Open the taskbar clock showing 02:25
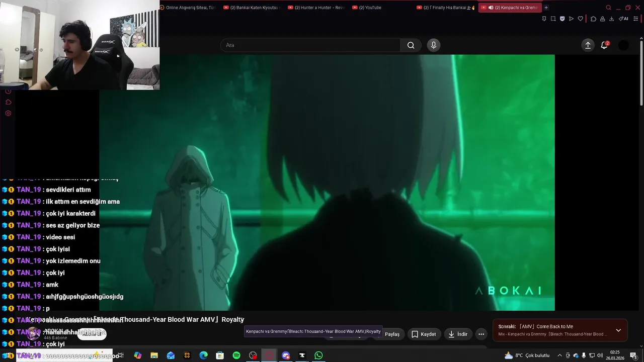644x362 pixels. [x=615, y=355]
